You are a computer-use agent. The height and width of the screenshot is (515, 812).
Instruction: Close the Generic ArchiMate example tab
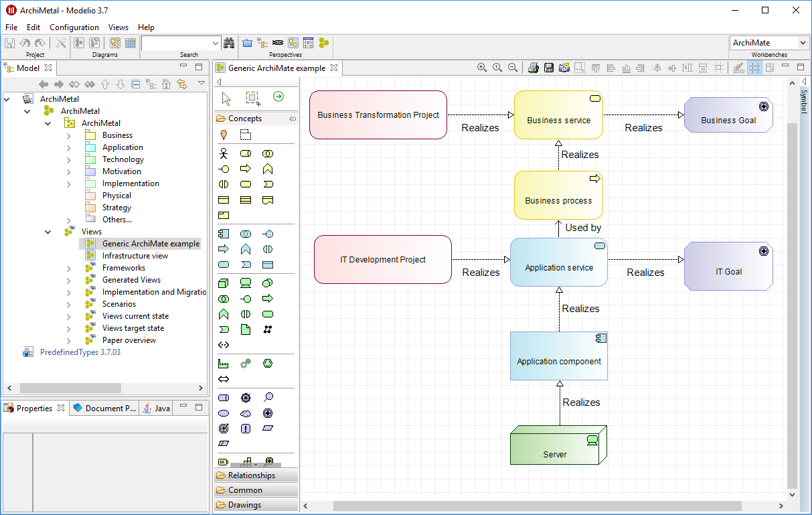coord(334,68)
